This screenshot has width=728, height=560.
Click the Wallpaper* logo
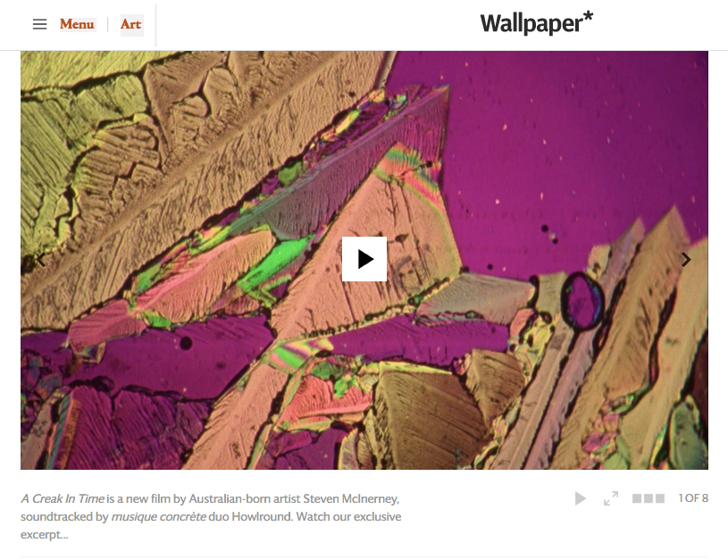pyautogui.click(x=537, y=23)
